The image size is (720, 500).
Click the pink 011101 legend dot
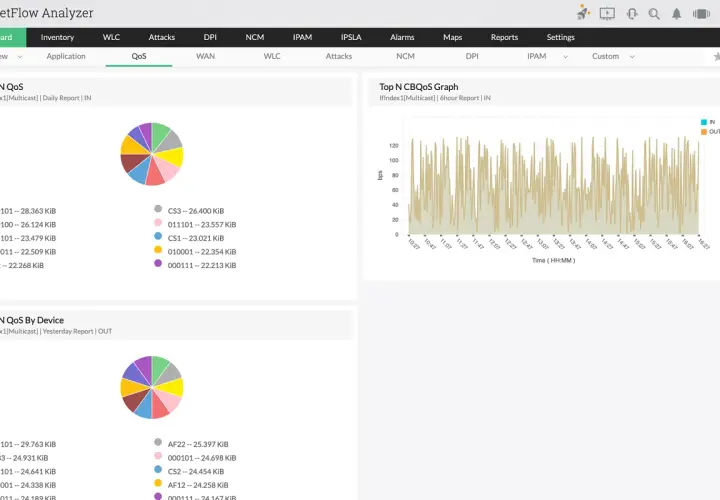(158, 223)
